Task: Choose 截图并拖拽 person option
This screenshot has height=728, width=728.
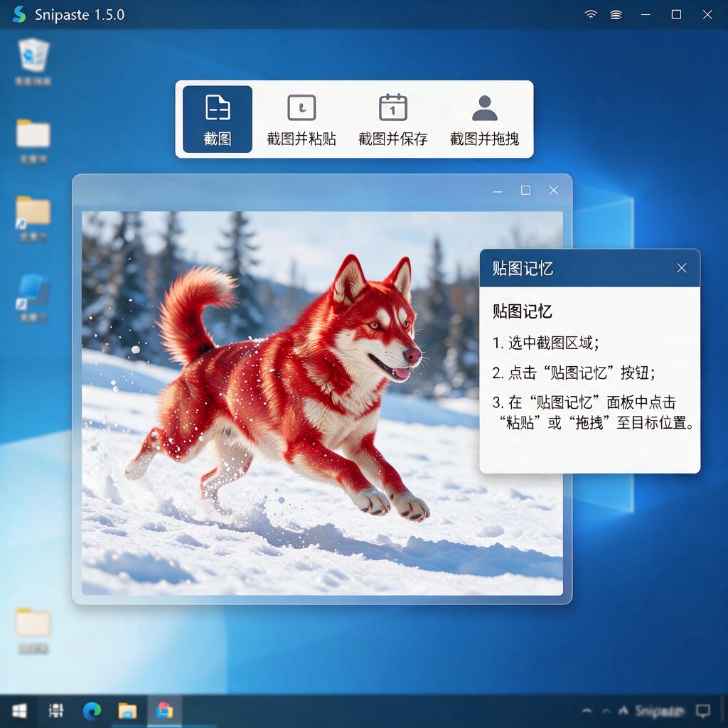Action: point(484,119)
